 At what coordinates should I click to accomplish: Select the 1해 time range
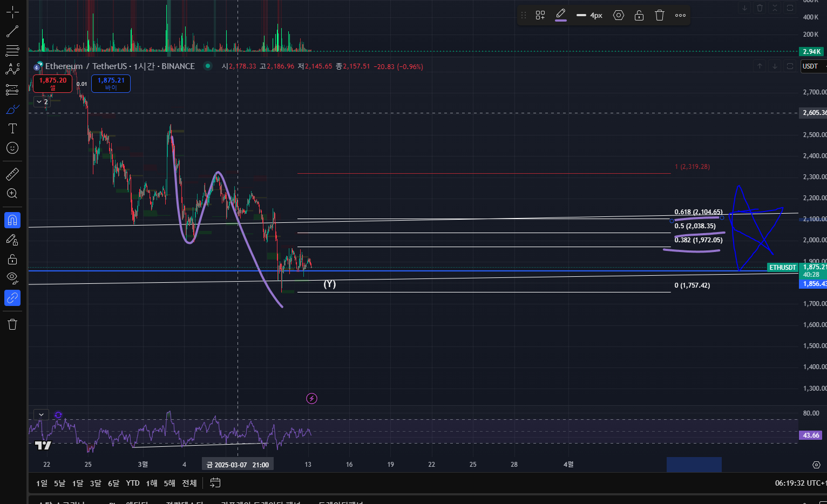pos(152,483)
